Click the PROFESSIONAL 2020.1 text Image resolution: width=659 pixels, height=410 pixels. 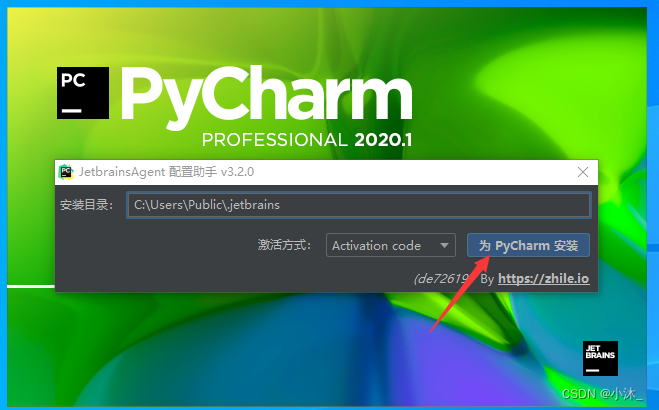307,140
